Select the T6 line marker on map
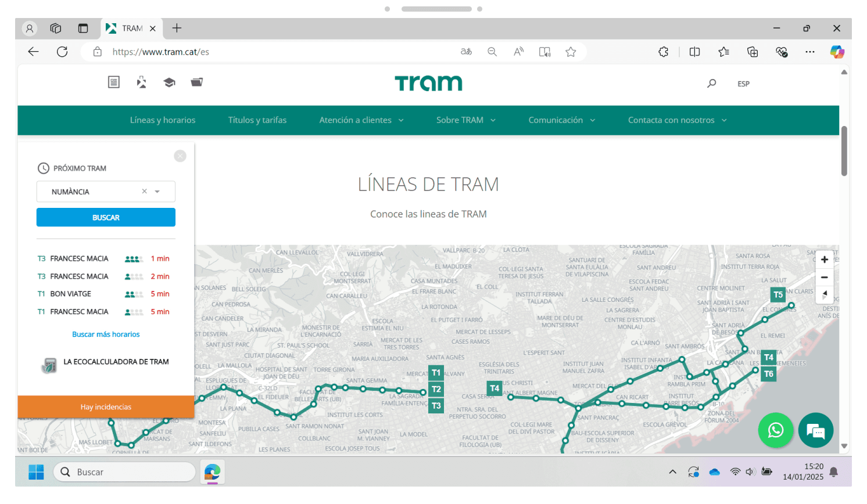 [x=769, y=374]
